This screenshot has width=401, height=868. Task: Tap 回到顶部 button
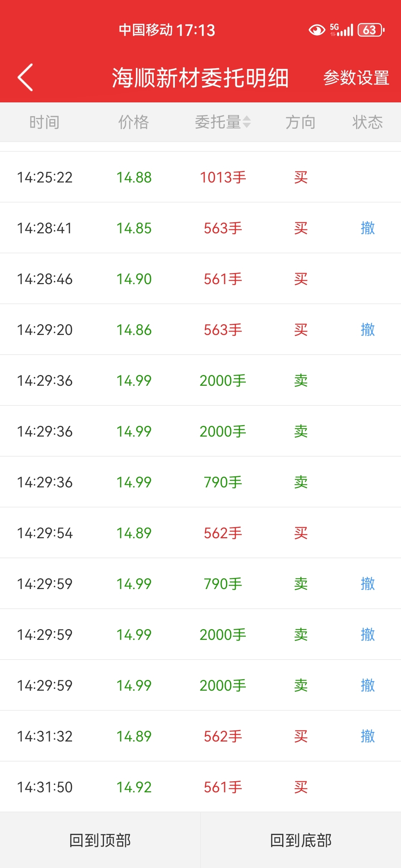tap(100, 840)
